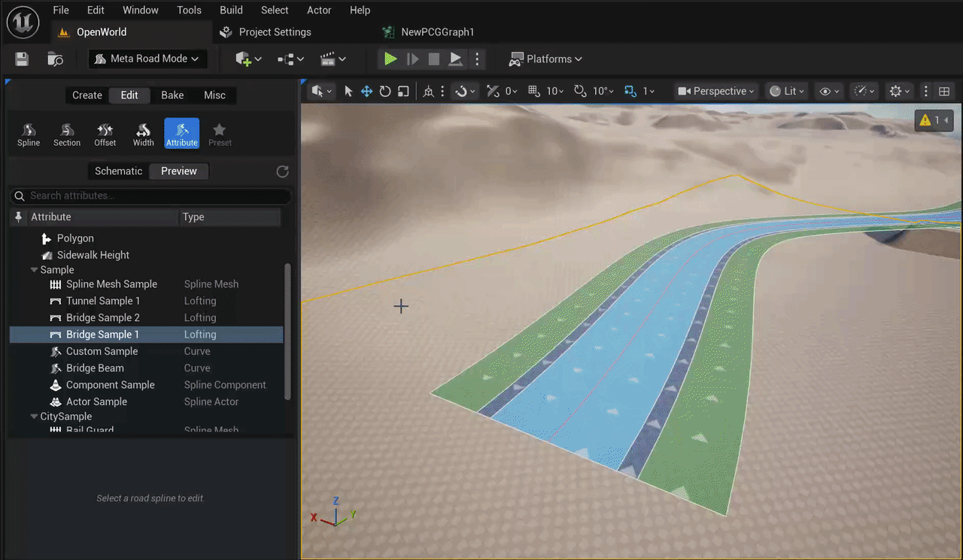Refresh the attribute list
Screen dimensions: 963x560
click(x=283, y=171)
